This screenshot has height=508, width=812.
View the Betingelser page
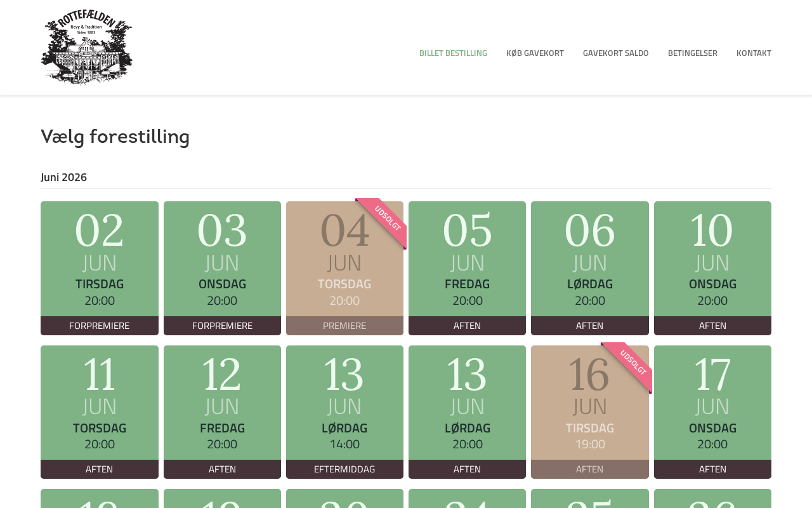pyautogui.click(x=693, y=53)
